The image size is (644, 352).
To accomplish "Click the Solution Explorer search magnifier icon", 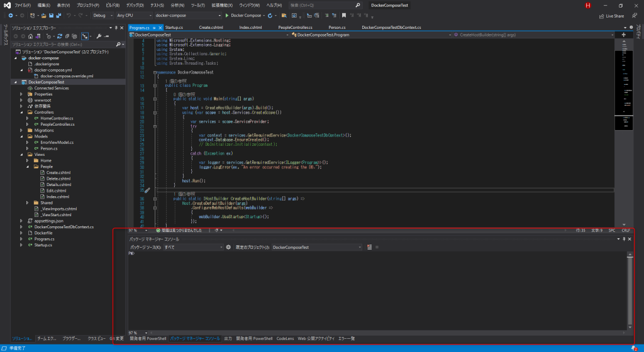I will coord(118,44).
